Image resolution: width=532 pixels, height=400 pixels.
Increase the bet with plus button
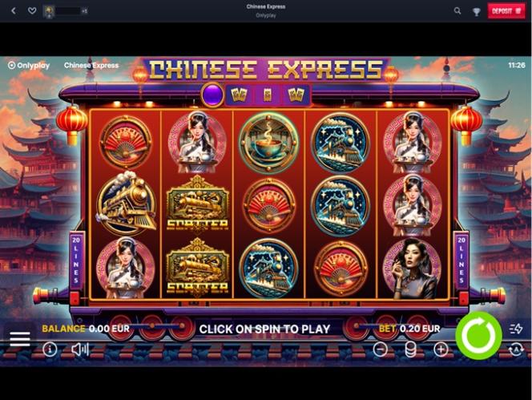pyautogui.click(x=441, y=349)
